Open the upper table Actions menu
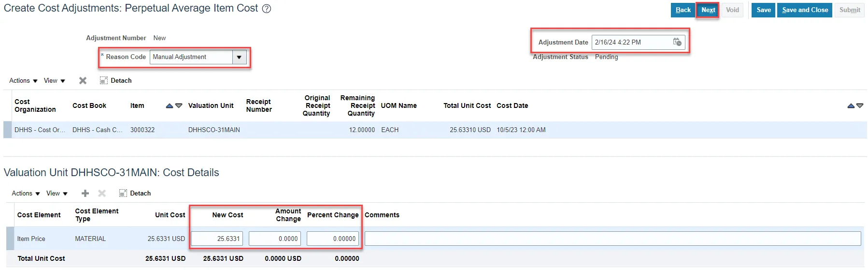Viewport: 868px width, 270px height. click(23, 80)
